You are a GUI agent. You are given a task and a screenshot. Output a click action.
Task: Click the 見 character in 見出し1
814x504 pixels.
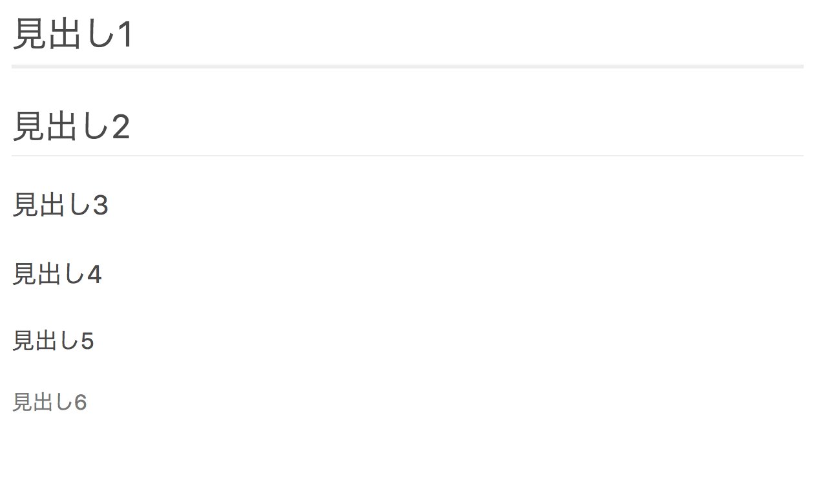[29, 34]
